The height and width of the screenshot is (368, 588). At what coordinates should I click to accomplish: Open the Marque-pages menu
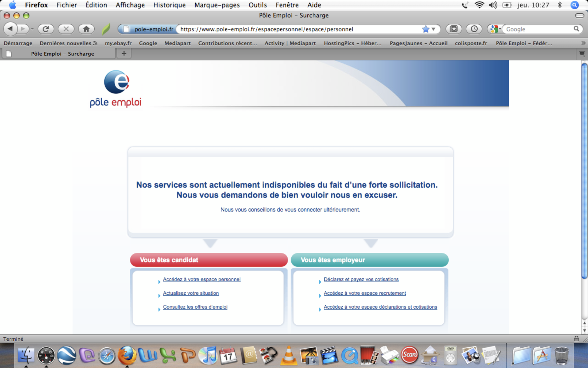pos(217,5)
